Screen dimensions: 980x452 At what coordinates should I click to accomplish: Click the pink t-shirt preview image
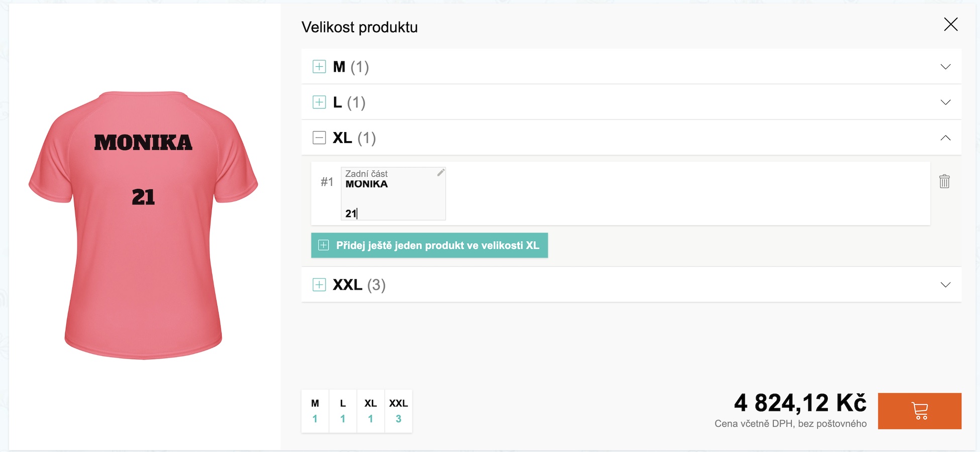(143, 226)
